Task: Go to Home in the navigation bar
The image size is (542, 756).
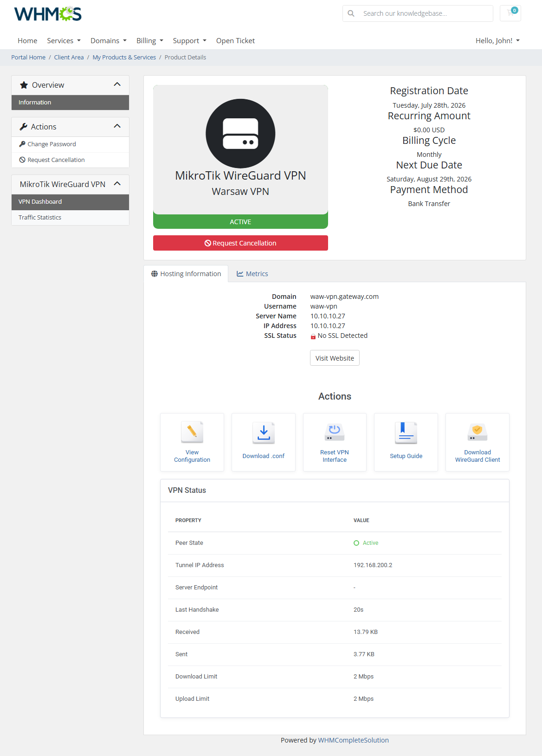Action: click(x=27, y=41)
